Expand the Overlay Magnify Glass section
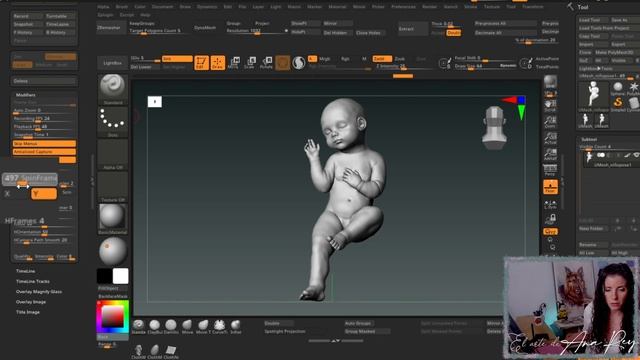The height and width of the screenshot is (360, 640). 39,291
